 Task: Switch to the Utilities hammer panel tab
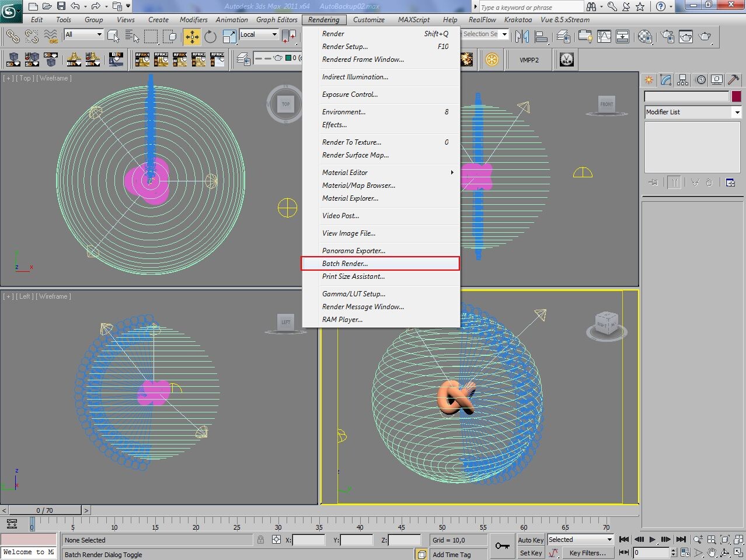click(x=734, y=80)
